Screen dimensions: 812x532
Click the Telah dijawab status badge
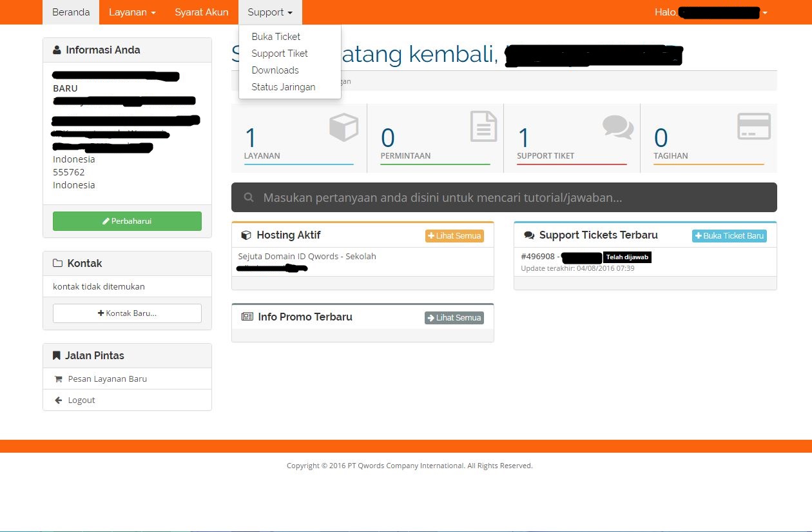point(627,257)
